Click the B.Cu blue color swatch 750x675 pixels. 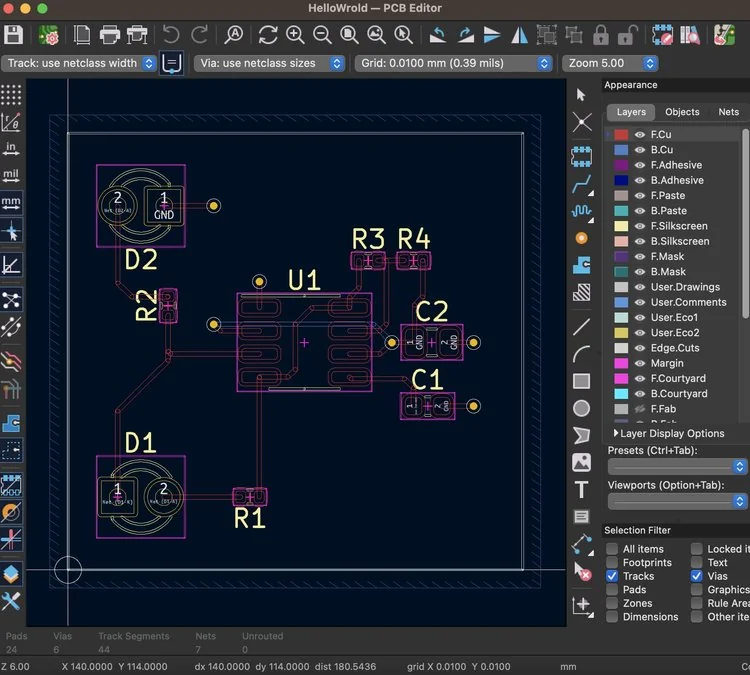click(621, 150)
